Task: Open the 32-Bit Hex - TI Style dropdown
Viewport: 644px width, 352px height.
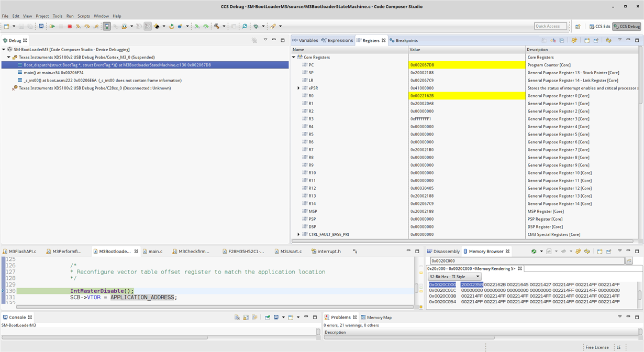Action: pyautogui.click(x=454, y=276)
